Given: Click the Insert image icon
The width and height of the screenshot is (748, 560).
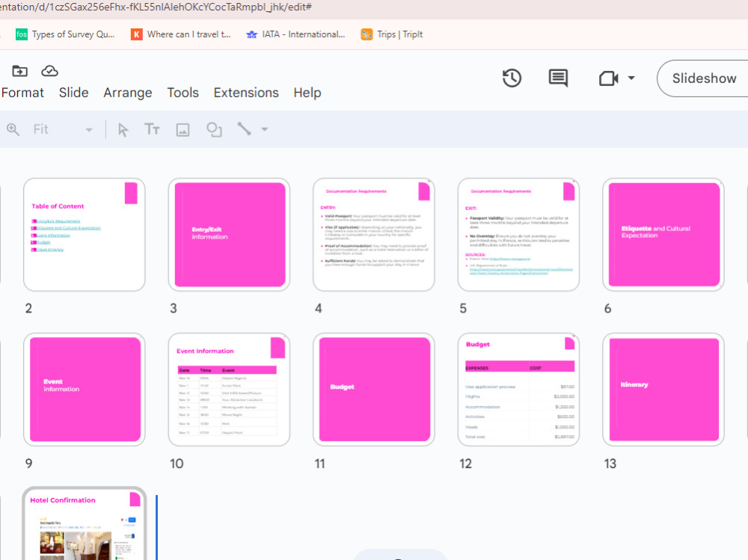Looking at the screenshot, I should (183, 130).
